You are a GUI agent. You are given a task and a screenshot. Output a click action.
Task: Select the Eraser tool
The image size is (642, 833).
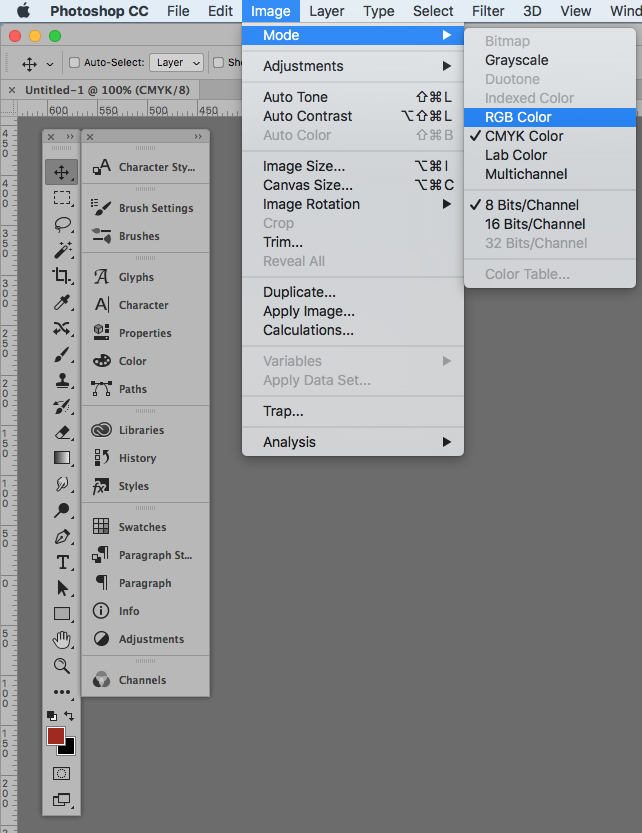coord(62,432)
